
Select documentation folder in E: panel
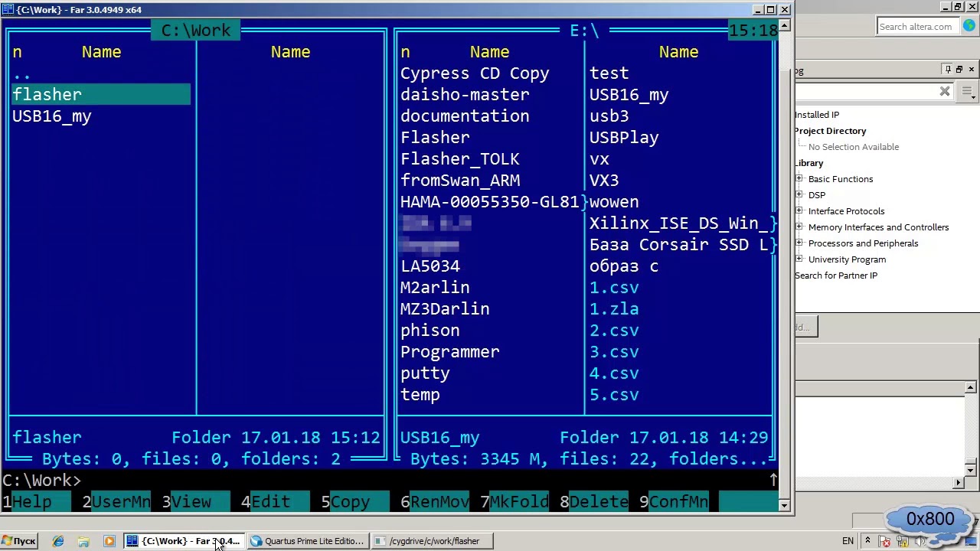click(465, 116)
